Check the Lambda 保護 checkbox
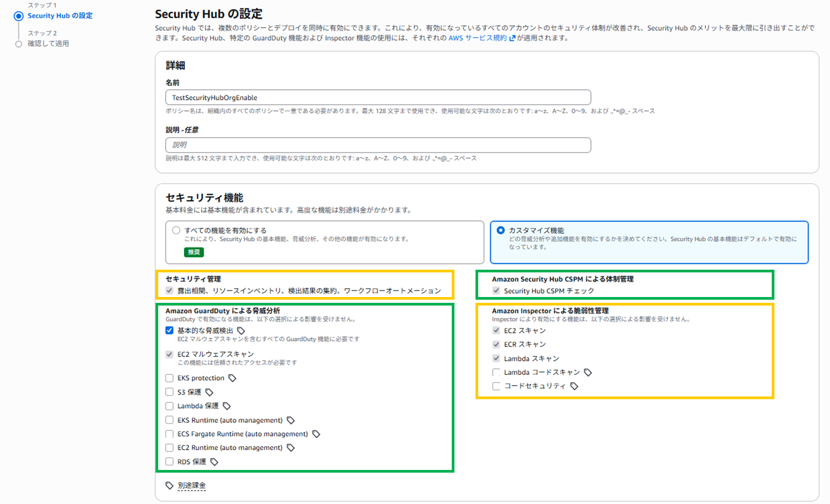This screenshot has width=830, height=504. [x=169, y=406]
